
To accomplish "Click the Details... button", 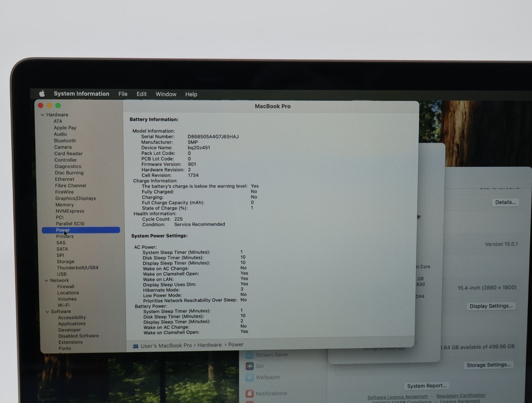I will click(505, 202).
